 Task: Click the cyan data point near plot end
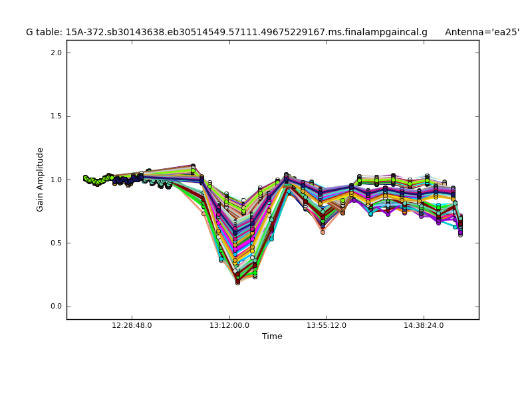point(456,227)
